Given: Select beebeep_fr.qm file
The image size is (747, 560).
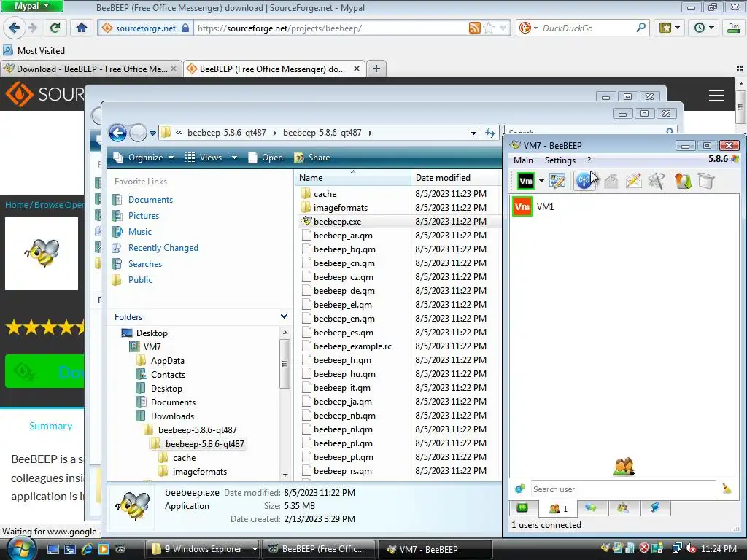Looking at the screenshot, I should pyautogui.click(x=342, y=360).
